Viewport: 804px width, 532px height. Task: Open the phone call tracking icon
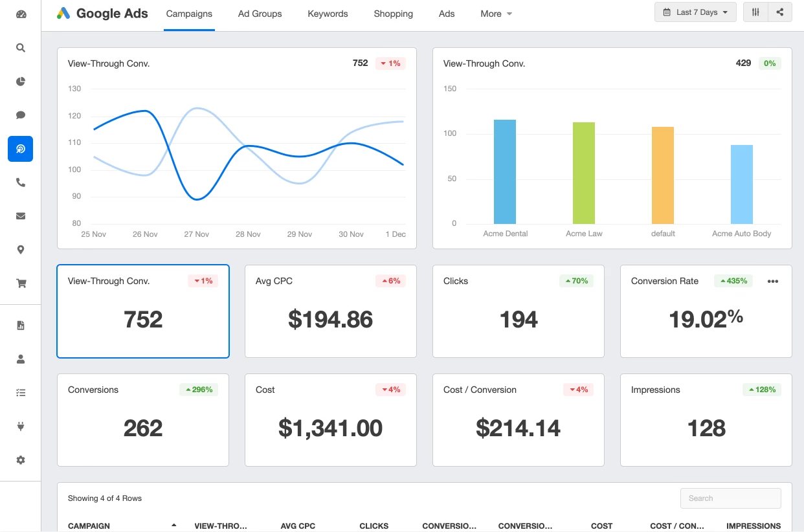pos(21,183)
